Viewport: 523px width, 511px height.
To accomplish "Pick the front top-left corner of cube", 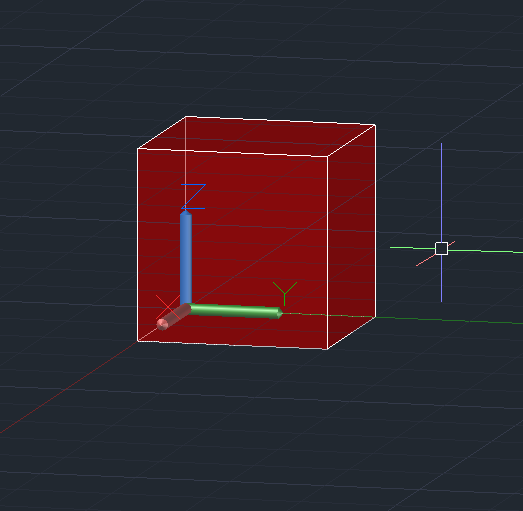I will tap(137, 148).
